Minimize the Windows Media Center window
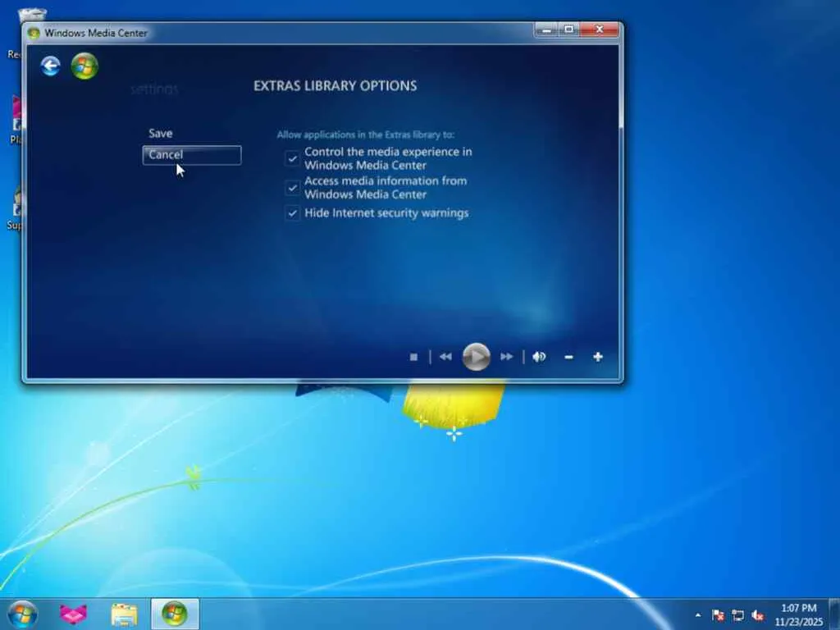The image size is (840, 630). [x=546, y=30]
